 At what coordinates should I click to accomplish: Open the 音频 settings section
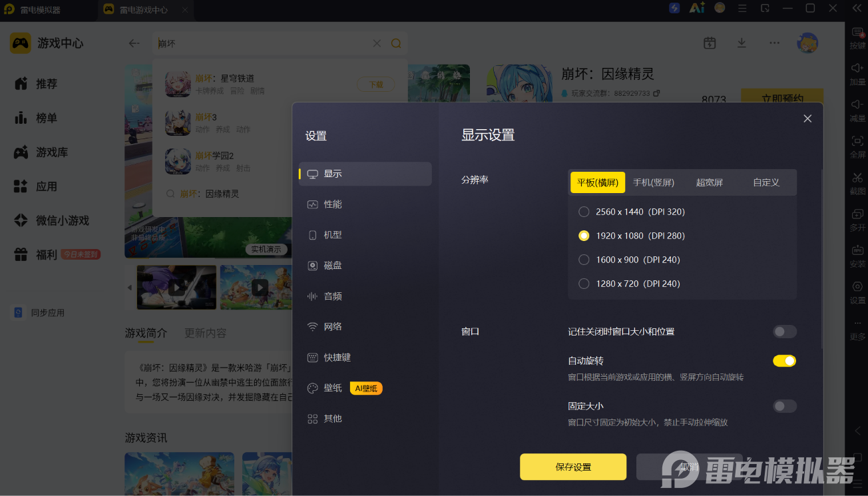(365, 296)
